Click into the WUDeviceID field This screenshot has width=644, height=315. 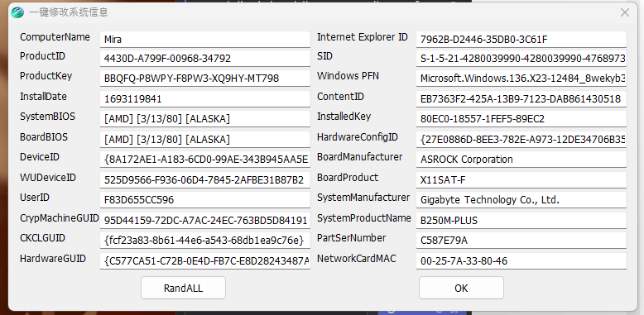205,179
